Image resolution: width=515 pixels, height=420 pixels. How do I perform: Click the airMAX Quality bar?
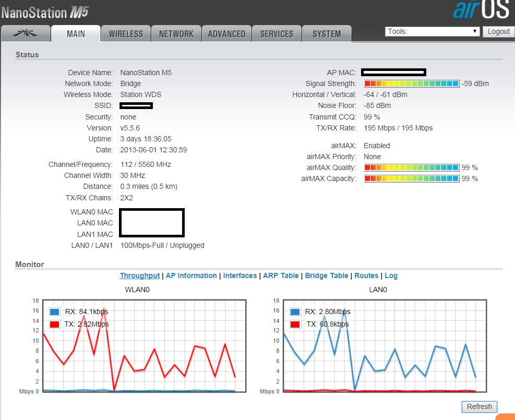click(x=412, y=168)
